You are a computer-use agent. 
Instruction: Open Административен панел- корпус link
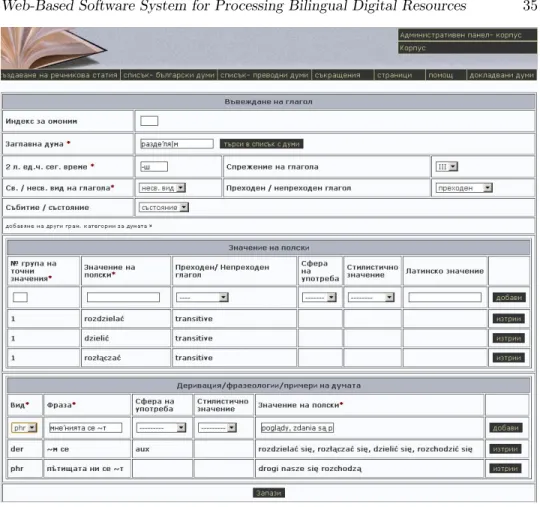coord(467,35)
